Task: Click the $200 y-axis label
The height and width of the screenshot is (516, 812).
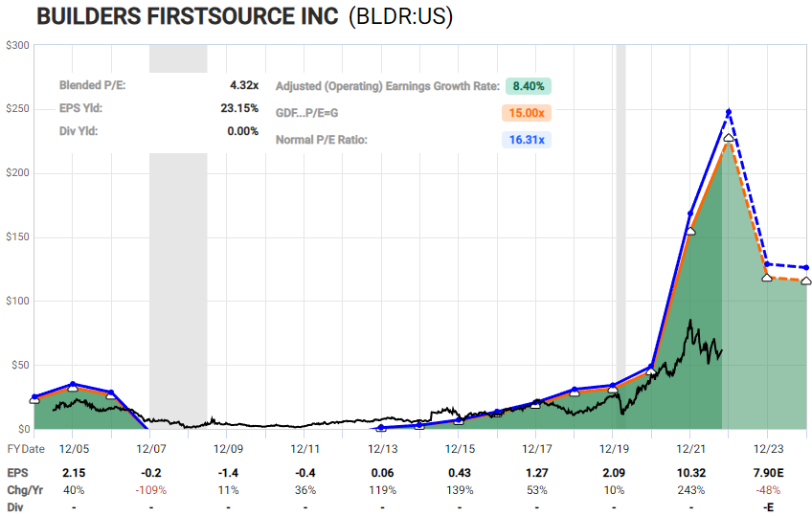Action: 17,173
